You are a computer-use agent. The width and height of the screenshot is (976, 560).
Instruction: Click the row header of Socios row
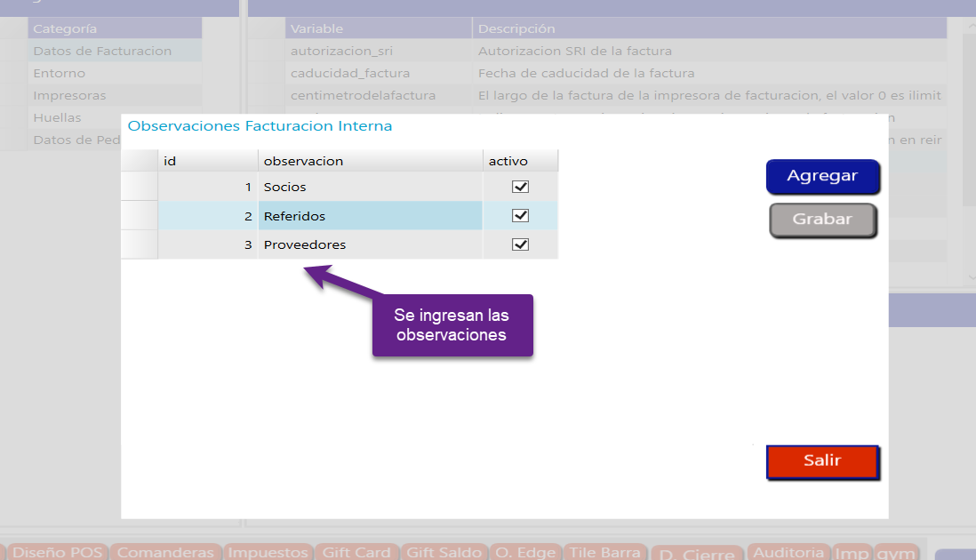(139, 188)
